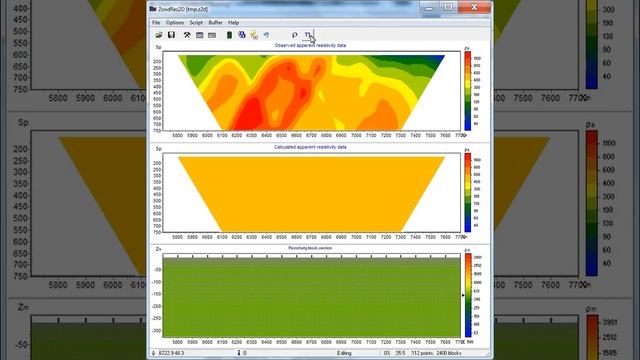Screen dimensions: 640x360
Task: Click the 'Observed apparent resistivity data' title
Action: (310, 45)
